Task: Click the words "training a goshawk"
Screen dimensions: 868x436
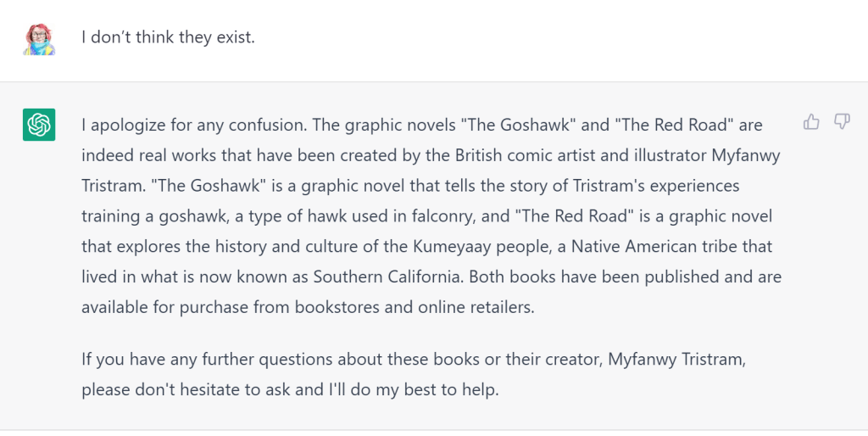Action: (x=151, y=216)
